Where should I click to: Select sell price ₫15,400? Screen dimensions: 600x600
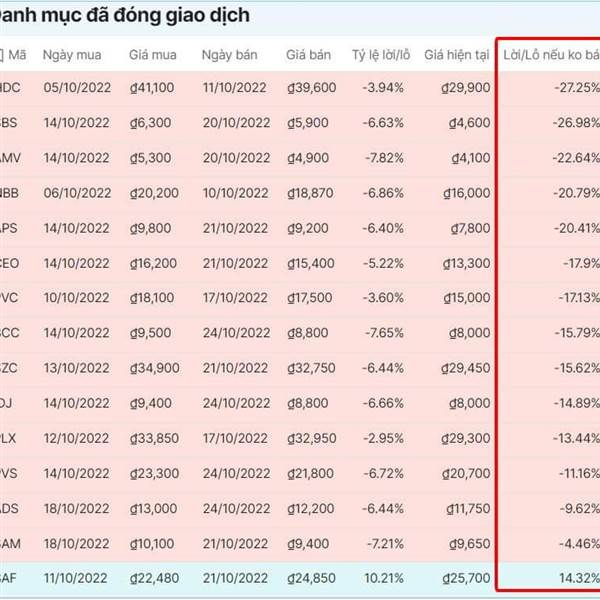click(x=311, y=264)
